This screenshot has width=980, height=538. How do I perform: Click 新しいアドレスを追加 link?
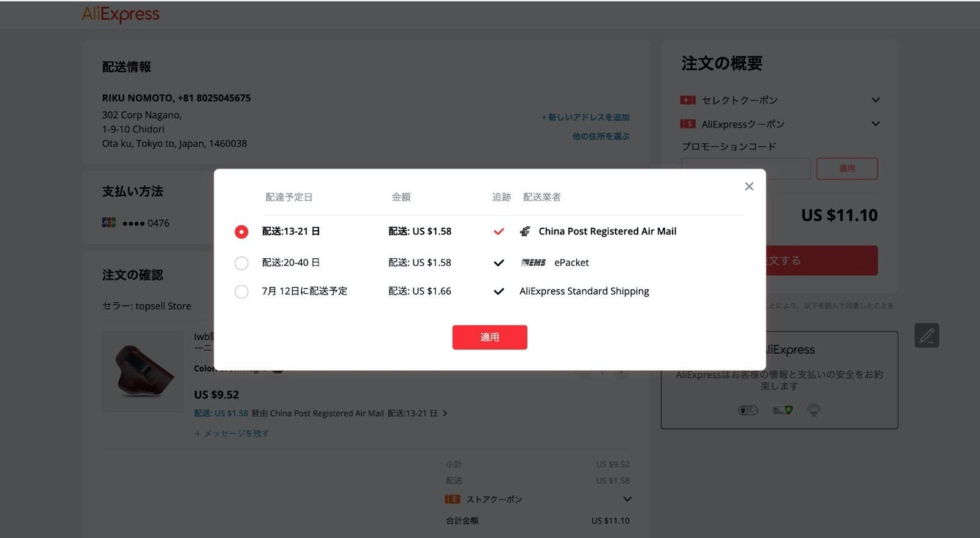(586, 117)
